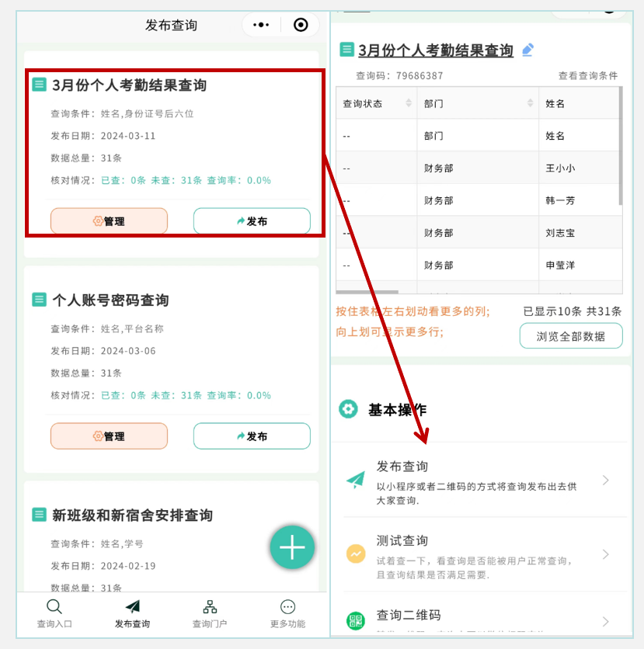Open the 查询门户 bottom tab
The width and height of the screenshot is (644, 649).
(210, 614)
